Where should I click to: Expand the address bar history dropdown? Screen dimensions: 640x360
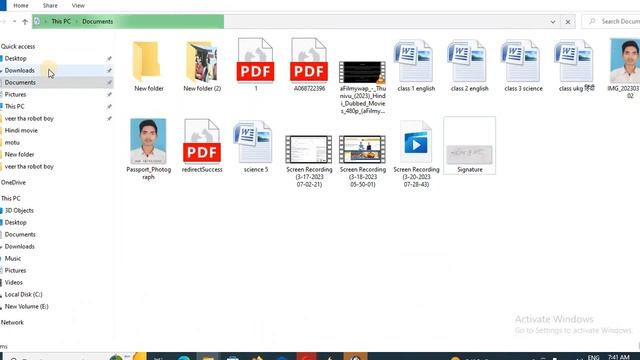(x=553, y=22)
